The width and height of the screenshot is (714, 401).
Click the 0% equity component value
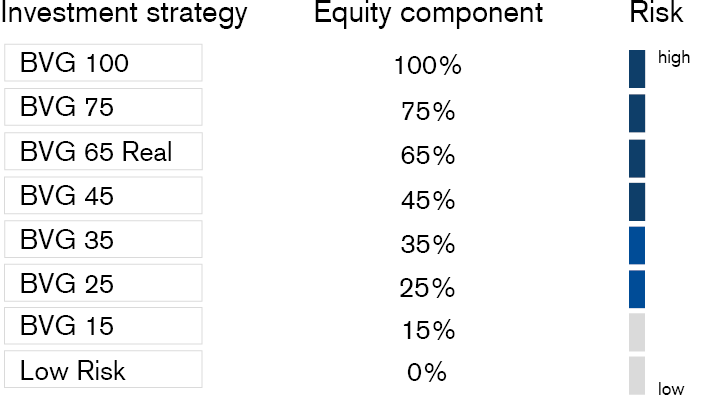coord(427,373)
